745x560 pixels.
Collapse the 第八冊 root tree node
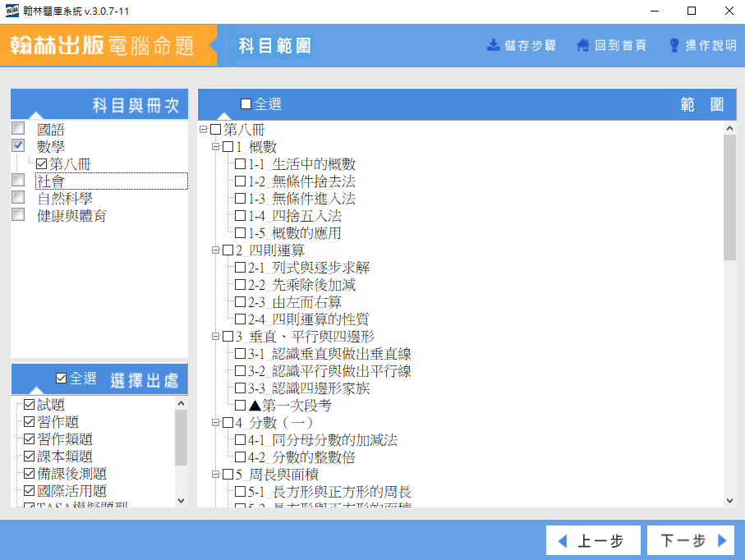(203, 130)
